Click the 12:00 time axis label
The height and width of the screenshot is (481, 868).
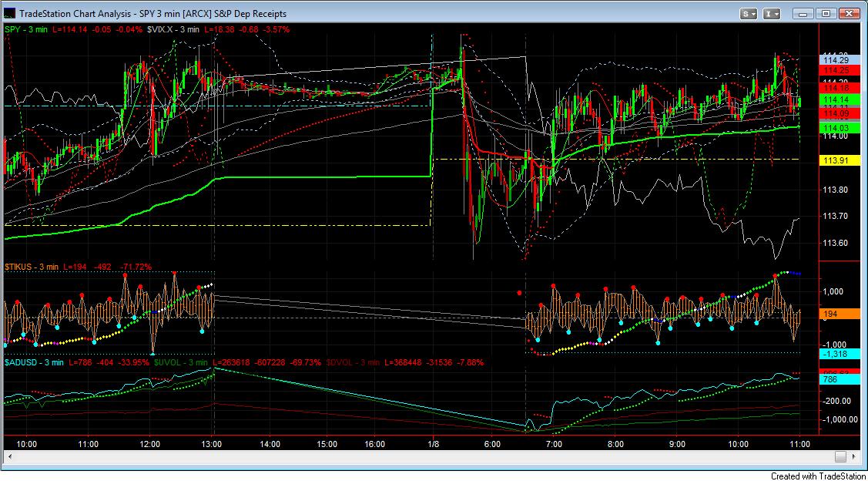tap(150, 444)
